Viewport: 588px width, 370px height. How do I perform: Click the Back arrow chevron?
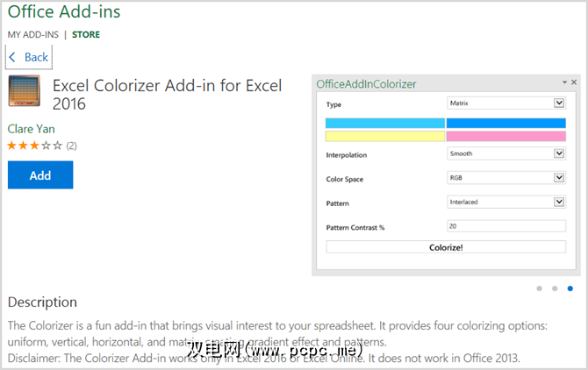click(x=12, y=57)
